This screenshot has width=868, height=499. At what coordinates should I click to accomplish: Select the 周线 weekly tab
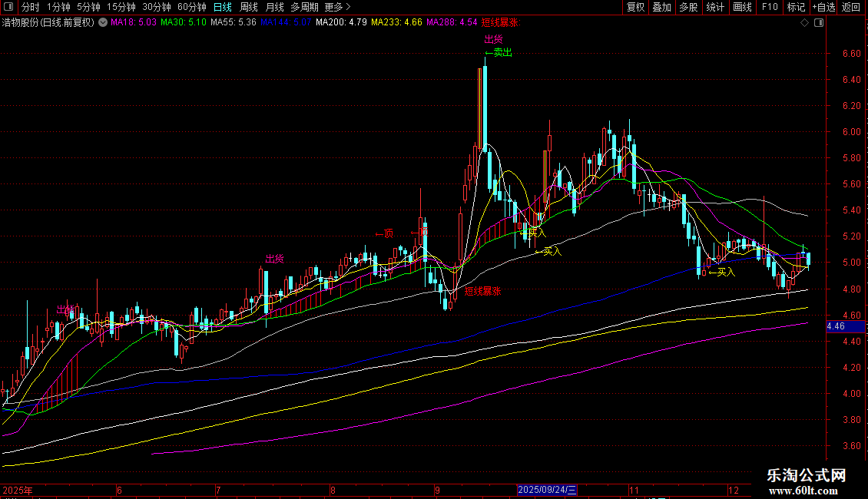249,7
